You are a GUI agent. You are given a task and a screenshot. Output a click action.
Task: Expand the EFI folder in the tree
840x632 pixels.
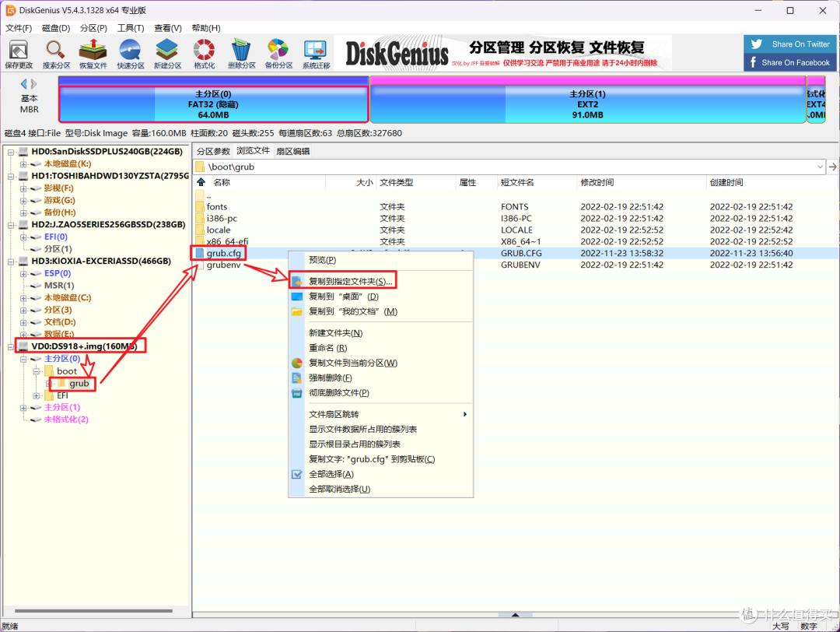click(37, 395)
